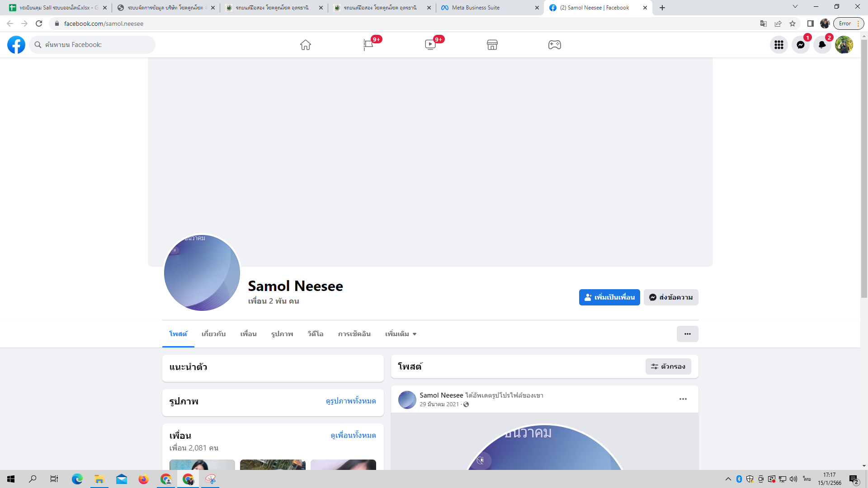Click เพิ่มเป็นเพื่อน add friend button

(609, 297)
